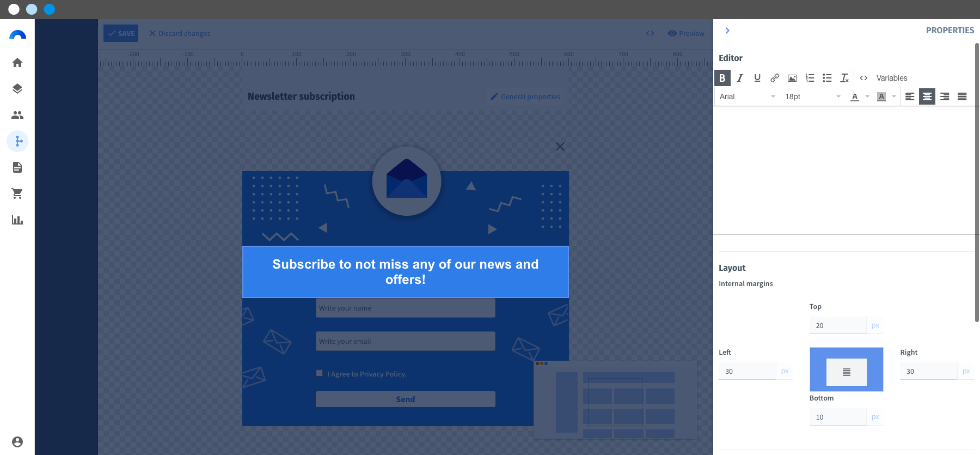The width and height of the screenshot is (980, 455).
Task: Open the shopping cart icon in sidebar
Action: click(x=17, y=193)
